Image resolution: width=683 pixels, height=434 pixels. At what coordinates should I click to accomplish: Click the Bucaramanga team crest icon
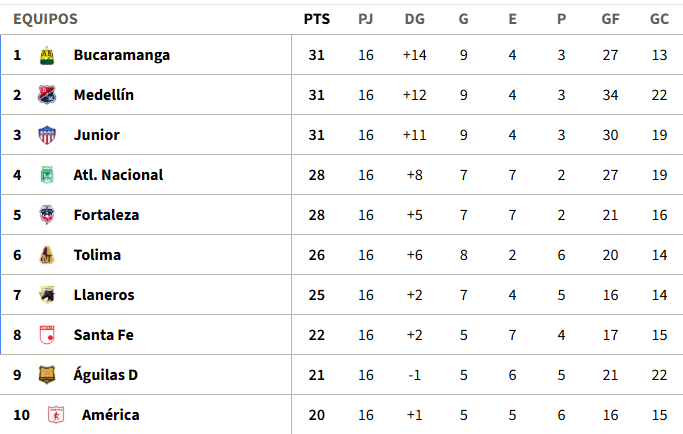coord(46,55)
